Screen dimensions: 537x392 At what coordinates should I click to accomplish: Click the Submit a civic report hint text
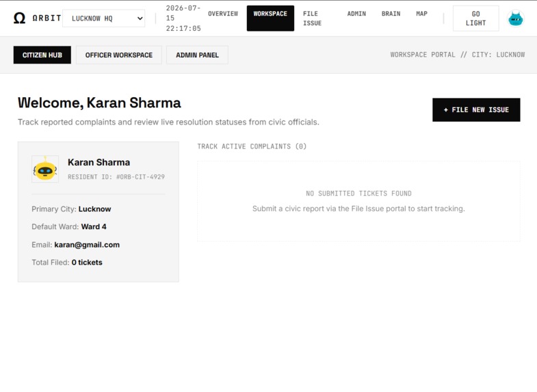tap(358, 209)
